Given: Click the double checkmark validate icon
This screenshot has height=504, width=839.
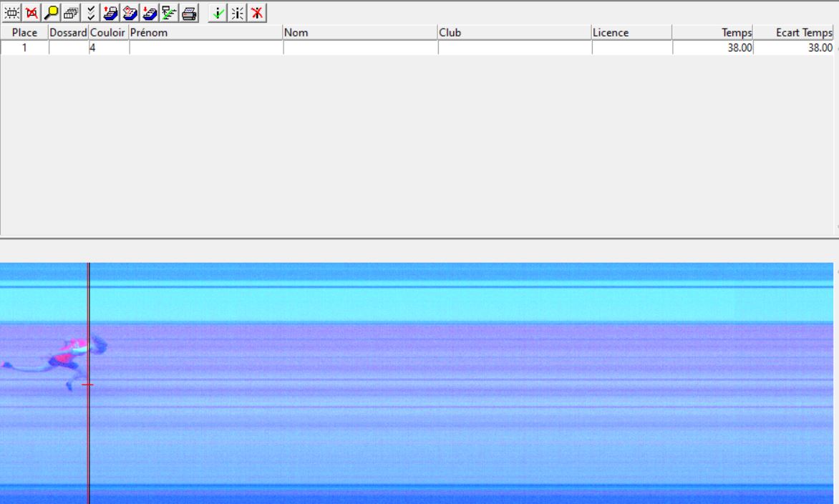Looking at the screenshot, I should click(90, 13).
